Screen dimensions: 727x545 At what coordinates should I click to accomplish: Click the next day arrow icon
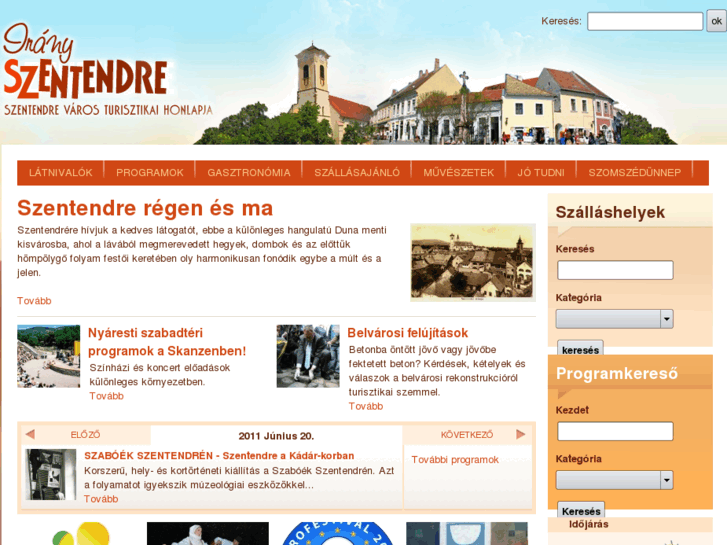(x=521, y=435)
